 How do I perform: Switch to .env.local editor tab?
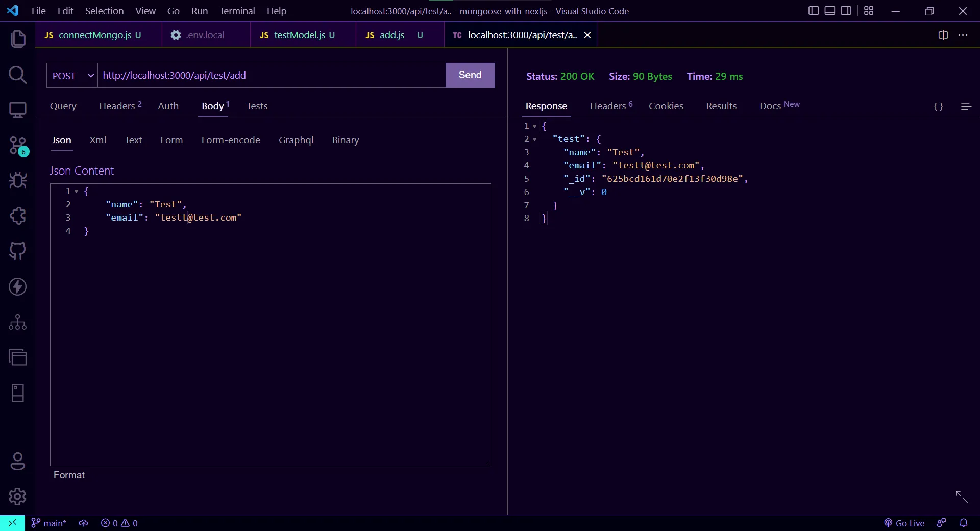pos(206,35)
